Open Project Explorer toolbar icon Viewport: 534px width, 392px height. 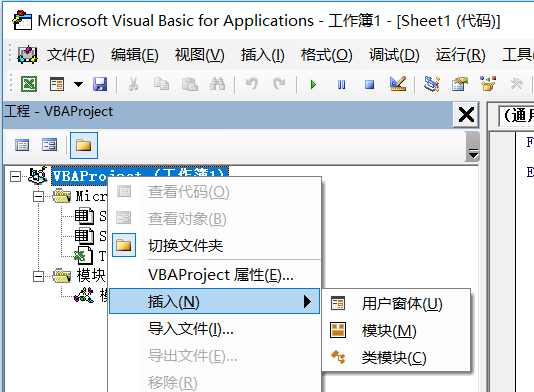tap(432, 84)
